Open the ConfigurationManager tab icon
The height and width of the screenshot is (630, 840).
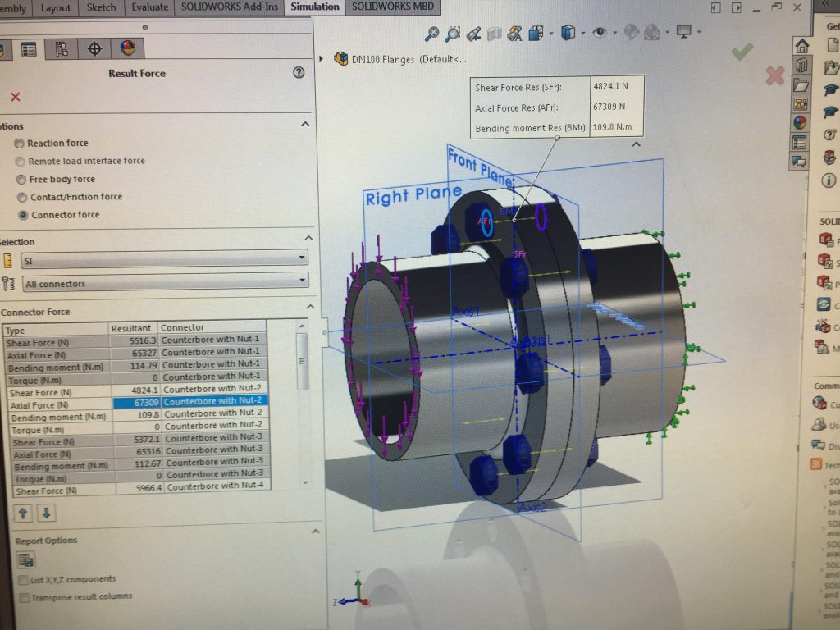[x=62, y=49]
